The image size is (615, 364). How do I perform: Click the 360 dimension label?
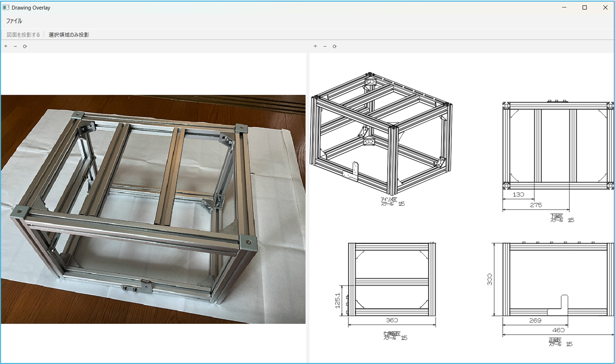coord(392,320)
